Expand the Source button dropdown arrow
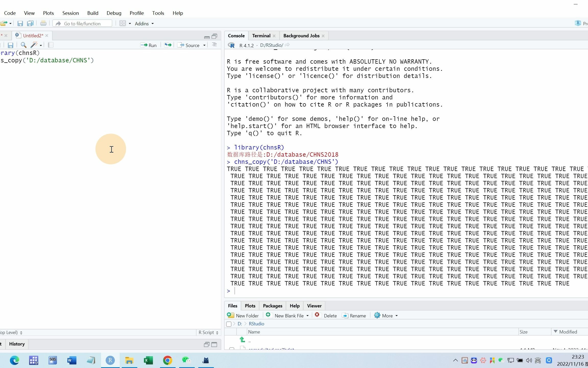 pyautogui.click(x=204, y=45)
